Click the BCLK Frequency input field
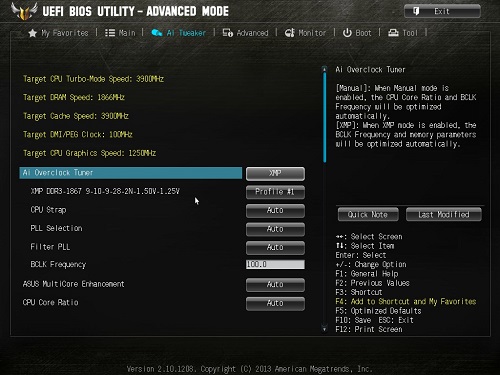Screen dimensions: 500x375 (x=275, y=264)
